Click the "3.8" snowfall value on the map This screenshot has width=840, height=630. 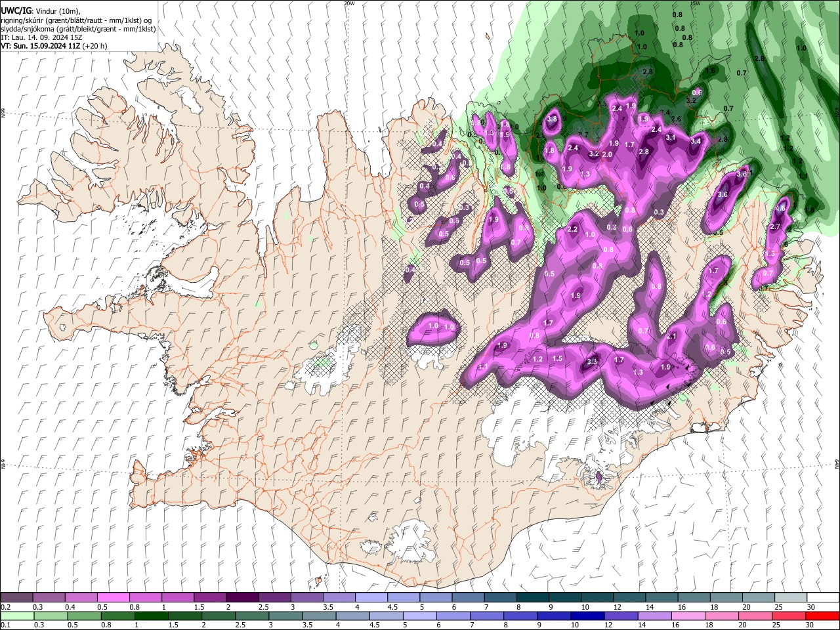(552, 119)
